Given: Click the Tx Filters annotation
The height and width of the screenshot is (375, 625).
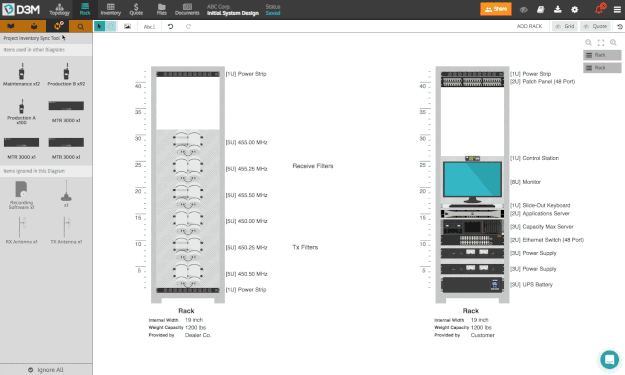Looking at the screenshot, I should (305, 247).
